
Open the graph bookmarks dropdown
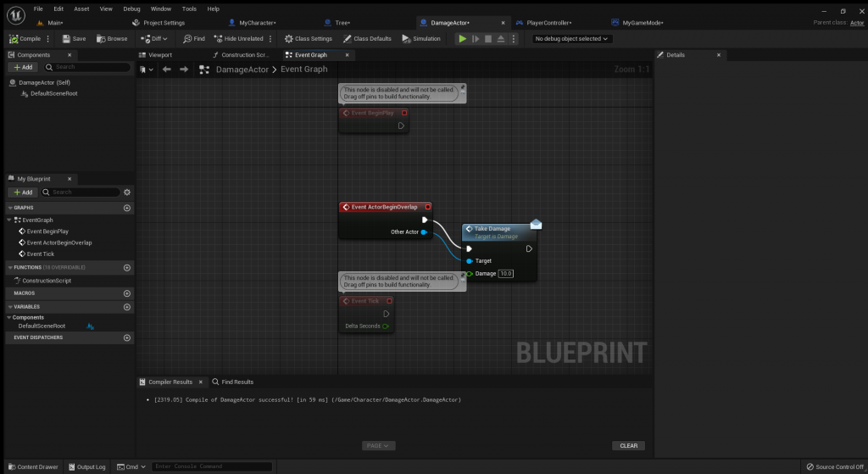(x=147, y=70)
